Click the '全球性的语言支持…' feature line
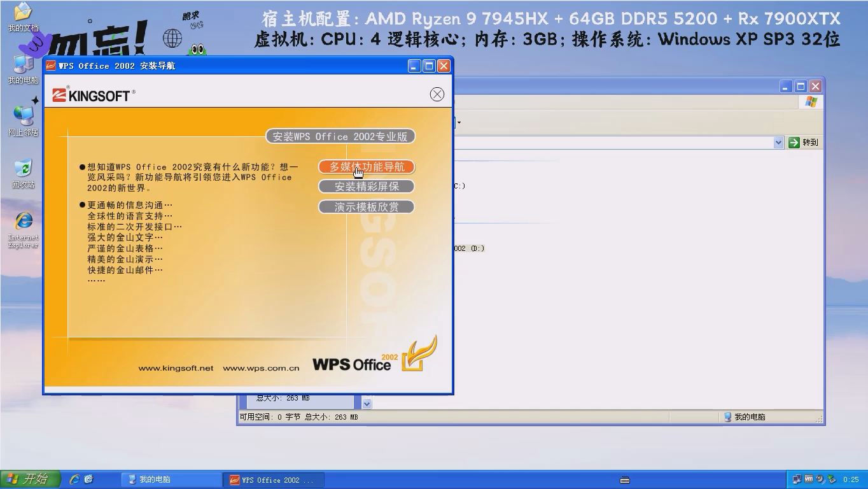Viewport: 868px width, 489px height. pyautogui.click(x=130, y=216)
